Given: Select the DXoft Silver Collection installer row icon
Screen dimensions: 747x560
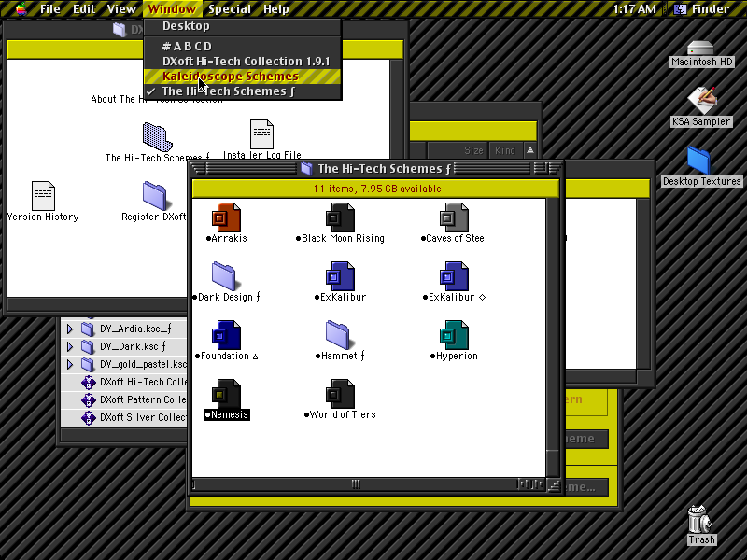Looking at the screenshot, I should pyautogui.click(x=88, y=417).
